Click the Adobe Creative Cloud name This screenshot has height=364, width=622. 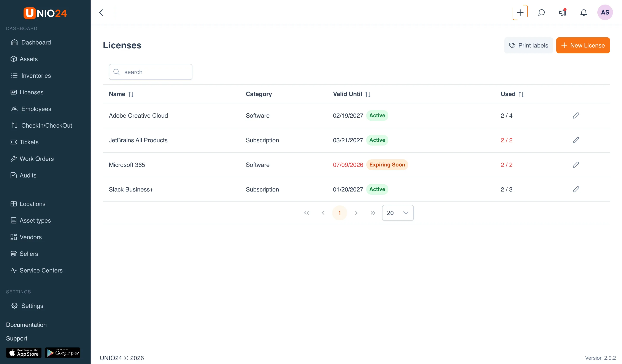point(138,116)
